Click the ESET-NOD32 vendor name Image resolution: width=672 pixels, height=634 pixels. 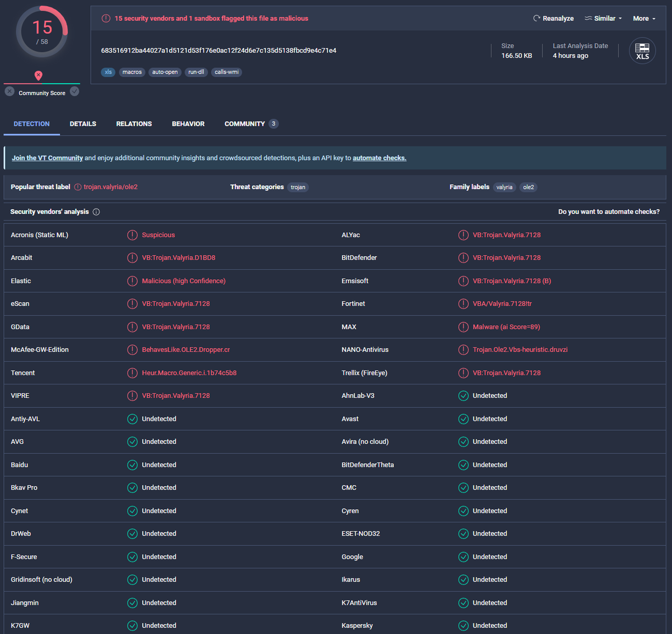(361, 534)
